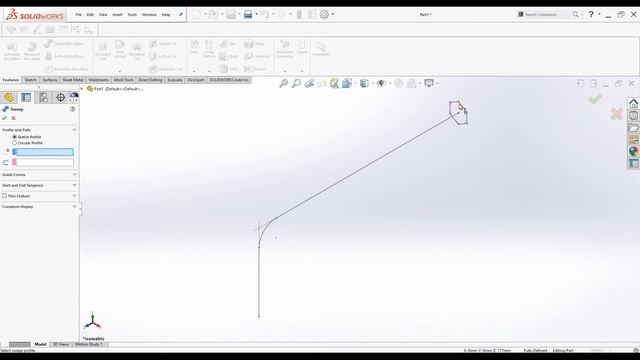Image resolution: width=640 pixels, height=360 pixels.
Task: Open the Insert menu
Action: point(118,15)
